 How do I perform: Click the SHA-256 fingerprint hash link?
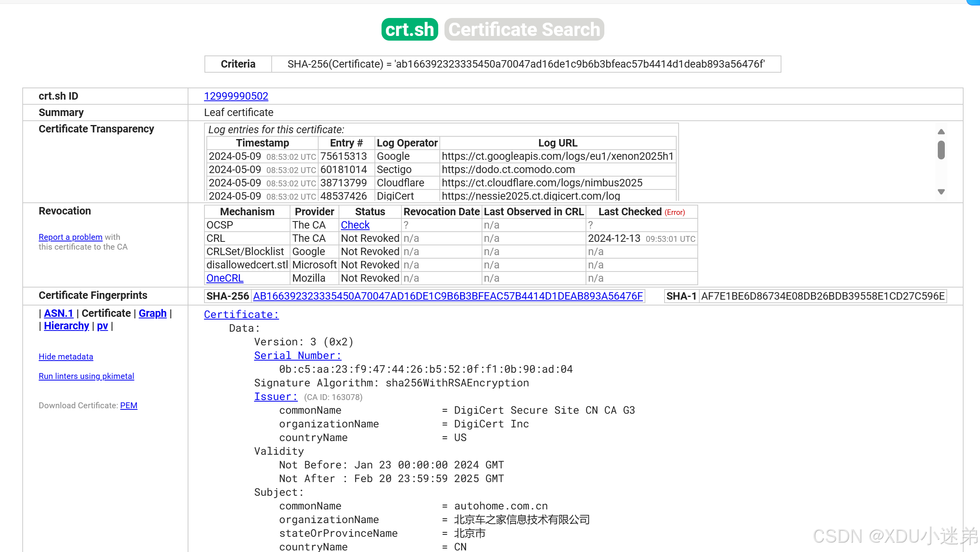click(x=448, y=296)
